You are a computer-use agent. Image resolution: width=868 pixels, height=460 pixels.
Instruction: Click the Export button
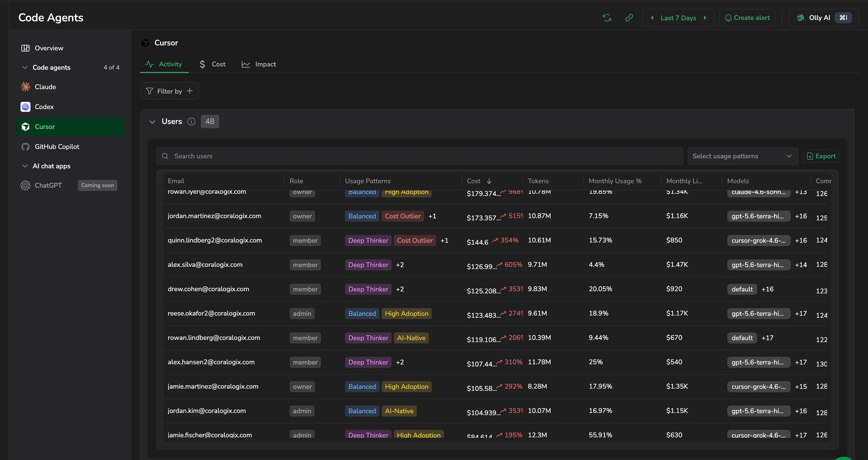point(821,156)
